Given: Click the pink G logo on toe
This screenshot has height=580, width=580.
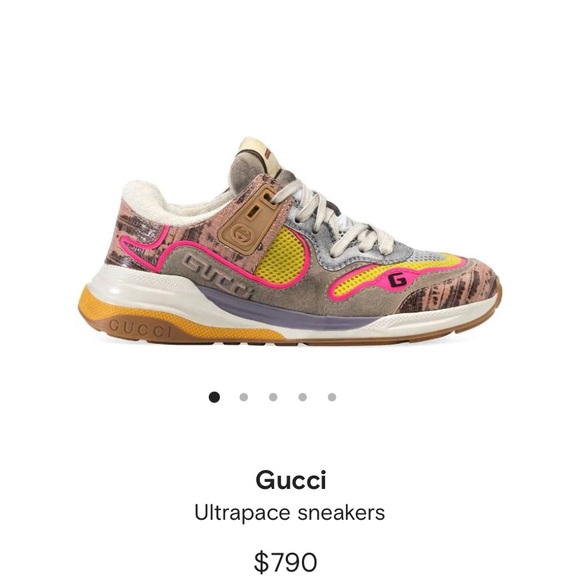Looking at the screenshot, I should click(x=397, y=279).
